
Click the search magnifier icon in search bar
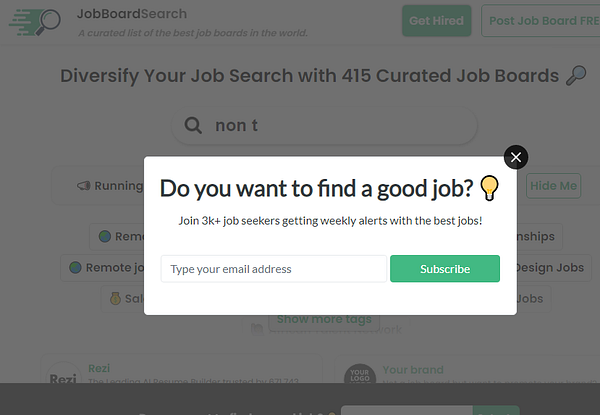pos(192,126)
